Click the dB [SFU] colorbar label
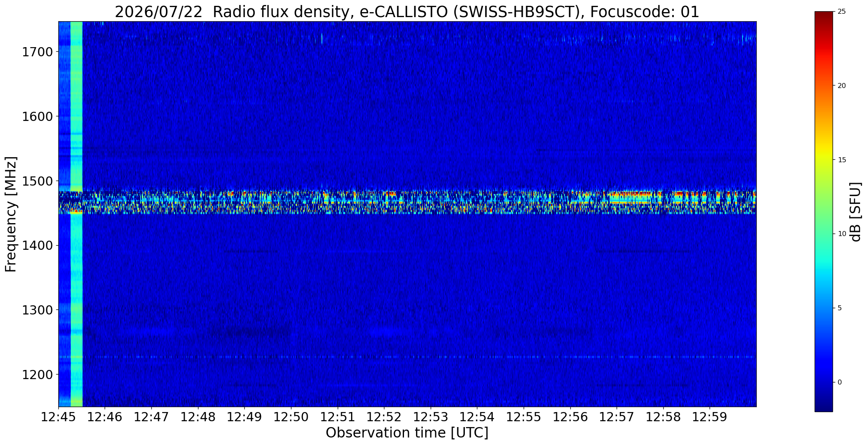 [x=856, y=212]
